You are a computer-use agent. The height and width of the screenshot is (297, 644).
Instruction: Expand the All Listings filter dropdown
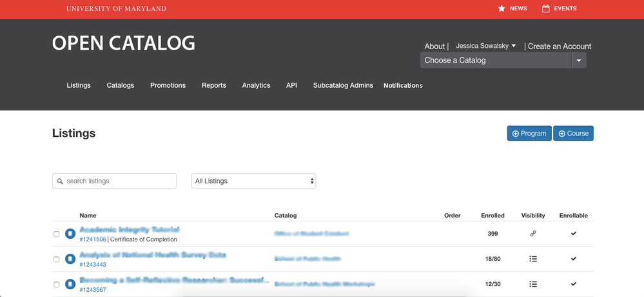(x=253, y=181)
